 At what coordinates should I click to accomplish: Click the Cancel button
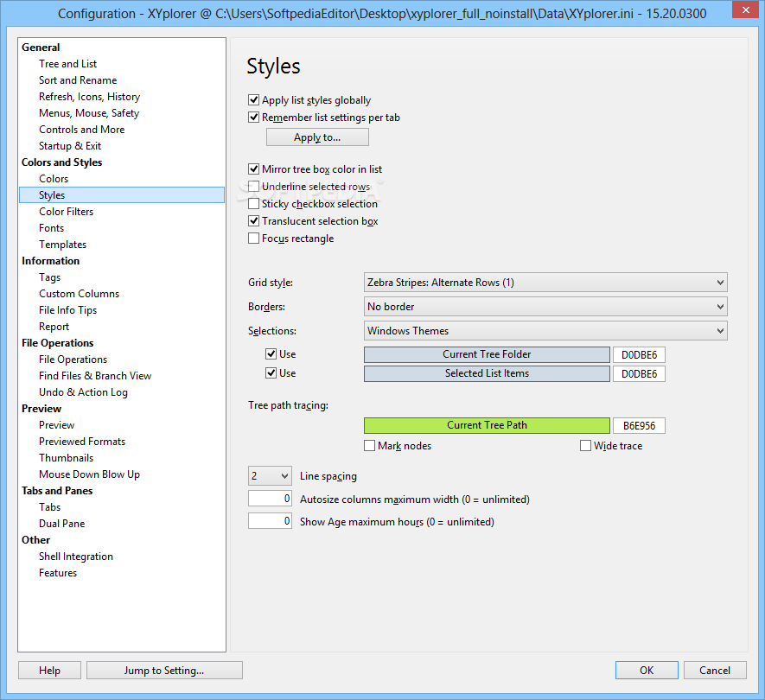(715, 671)
